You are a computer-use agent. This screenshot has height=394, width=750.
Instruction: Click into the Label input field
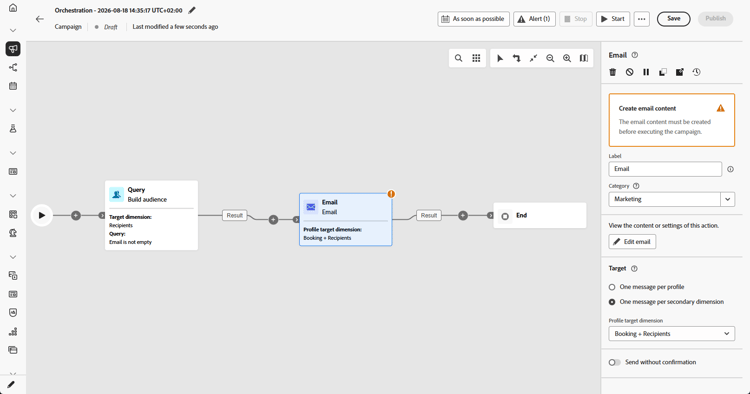(665, 169)
